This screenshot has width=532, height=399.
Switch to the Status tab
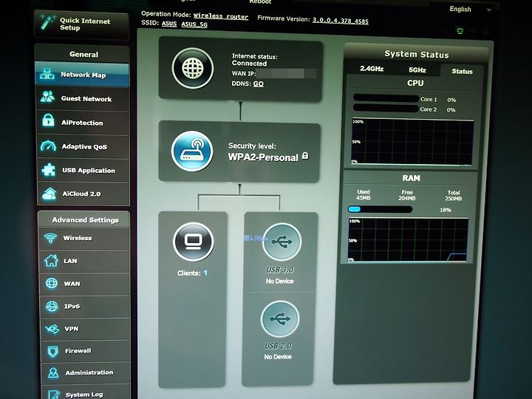point(462,71)
